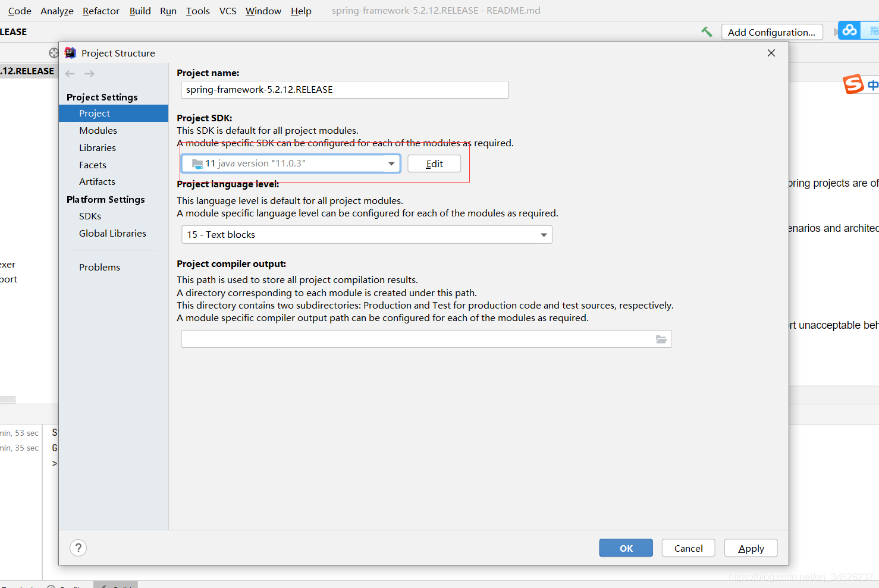Viewport: 879px width, 588px height.
Task: Click the Apply button
Action: 751,548
